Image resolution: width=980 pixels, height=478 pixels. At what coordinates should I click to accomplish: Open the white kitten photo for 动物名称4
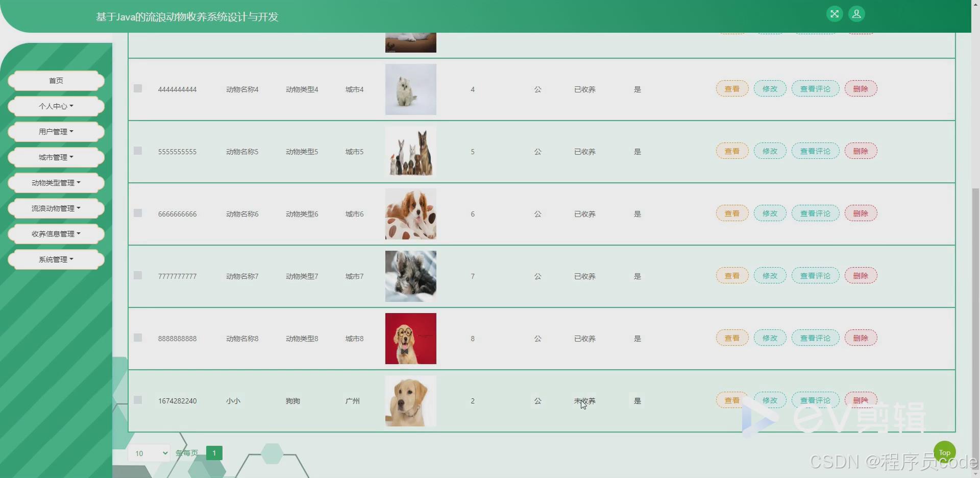(411, 89)
